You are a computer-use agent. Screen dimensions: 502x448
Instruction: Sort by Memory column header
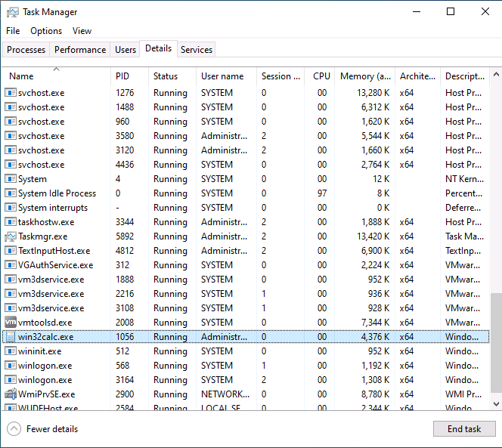click(365, 76)
